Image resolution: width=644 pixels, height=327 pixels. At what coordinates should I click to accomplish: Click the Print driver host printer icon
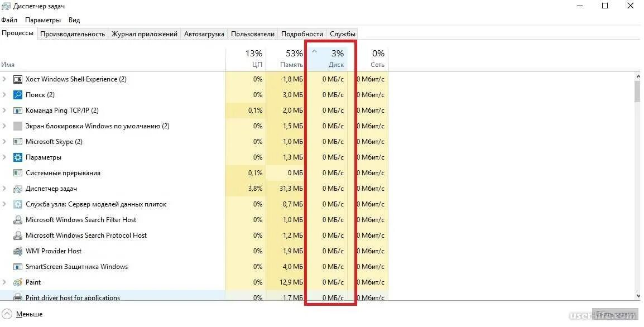point(18,297)
